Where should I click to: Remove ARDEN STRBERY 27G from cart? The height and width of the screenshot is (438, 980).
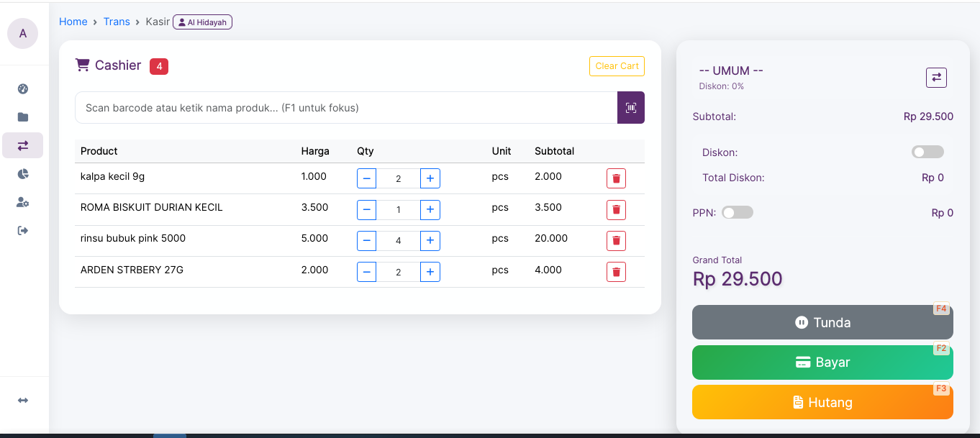point(616,272)
